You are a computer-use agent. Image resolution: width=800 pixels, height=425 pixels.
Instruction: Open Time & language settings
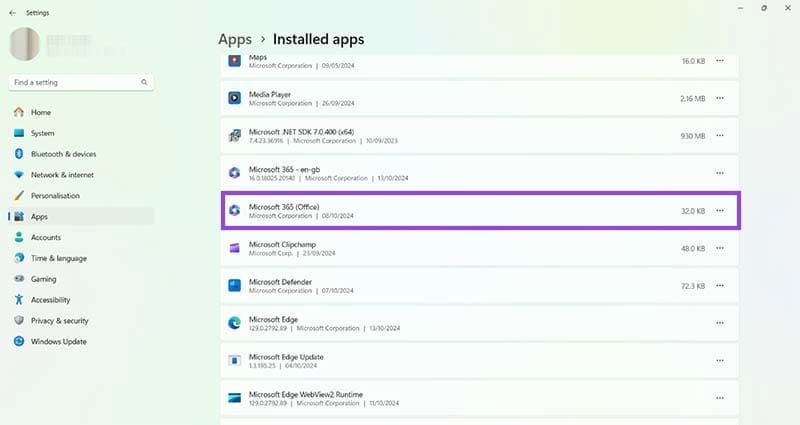point(81,259)
